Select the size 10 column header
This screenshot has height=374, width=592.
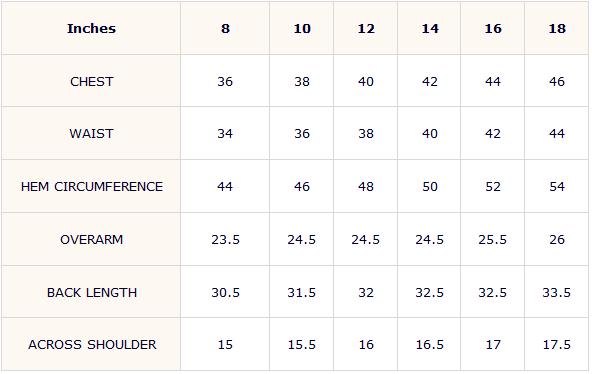(x=302, y=29)
